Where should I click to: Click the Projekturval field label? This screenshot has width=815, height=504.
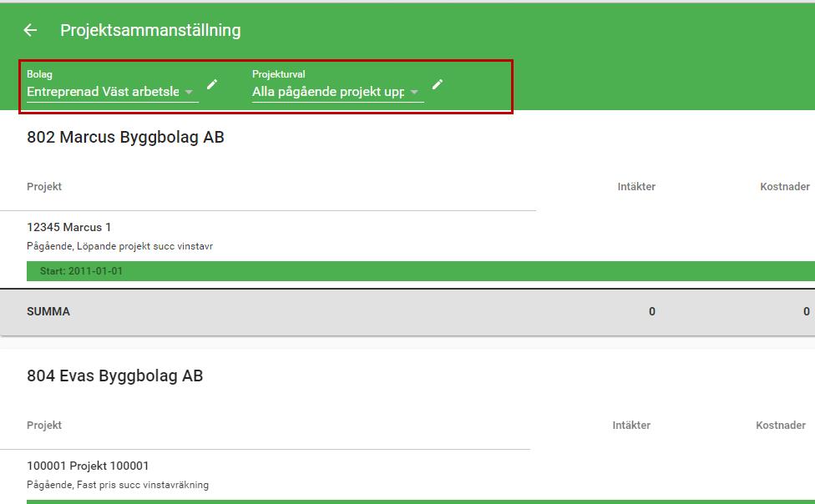[x=279, y=74]
